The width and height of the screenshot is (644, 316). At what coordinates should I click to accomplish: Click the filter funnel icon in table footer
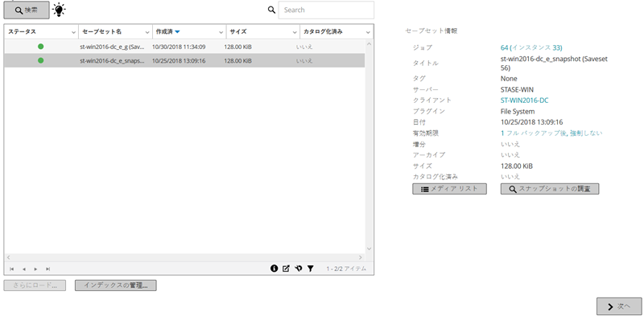[311, 269]
